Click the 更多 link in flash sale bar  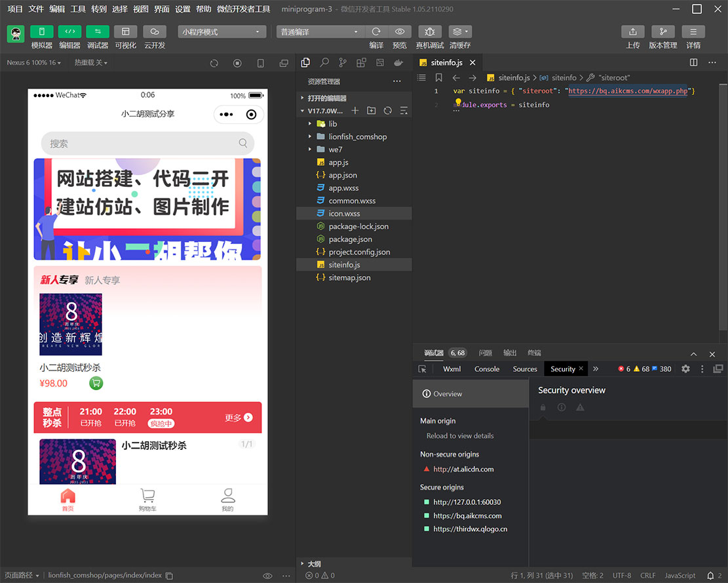(239, 418)
